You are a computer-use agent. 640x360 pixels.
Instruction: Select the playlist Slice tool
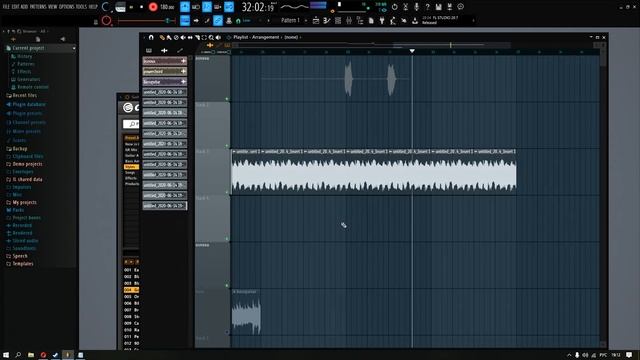pyautogui.click(x=197, y=37)
